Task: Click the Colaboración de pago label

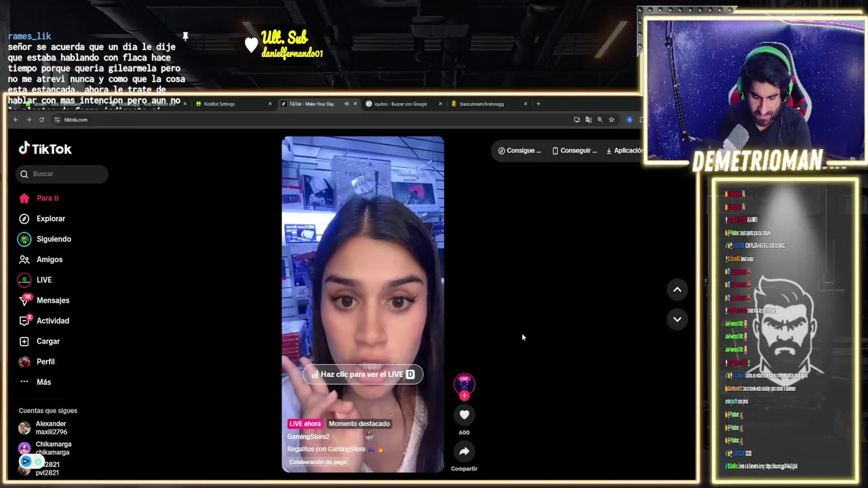Action: 318,462
